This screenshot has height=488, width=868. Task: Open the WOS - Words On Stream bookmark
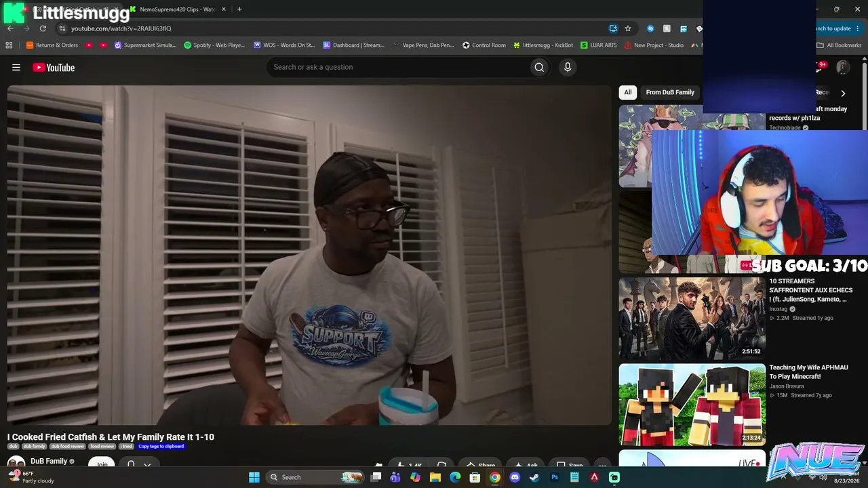coord(284,45)
